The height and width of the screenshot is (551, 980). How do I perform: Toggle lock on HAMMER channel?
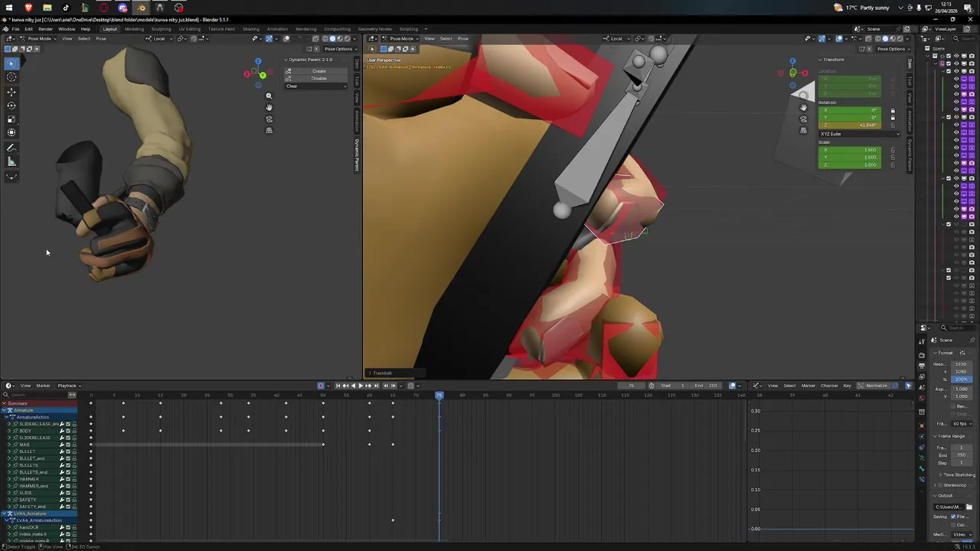tap(74, 479)
